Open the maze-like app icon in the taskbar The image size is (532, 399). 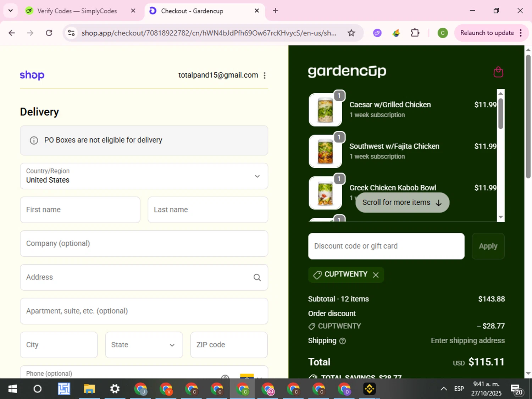coord(64,389)
